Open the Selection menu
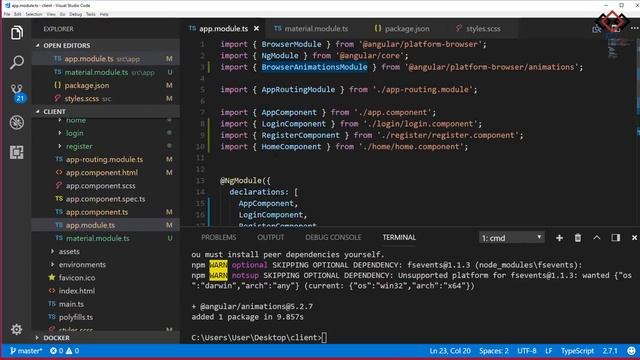 [34, 14]
